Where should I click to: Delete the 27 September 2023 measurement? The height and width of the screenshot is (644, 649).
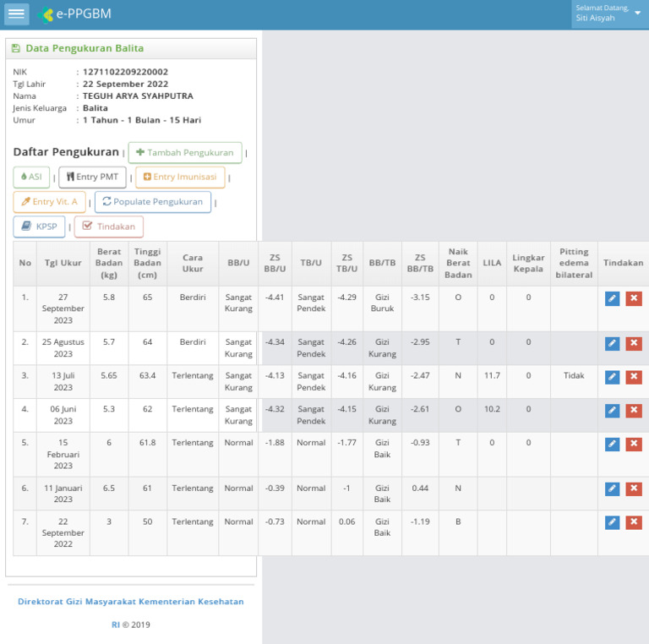tap(634, 298)
